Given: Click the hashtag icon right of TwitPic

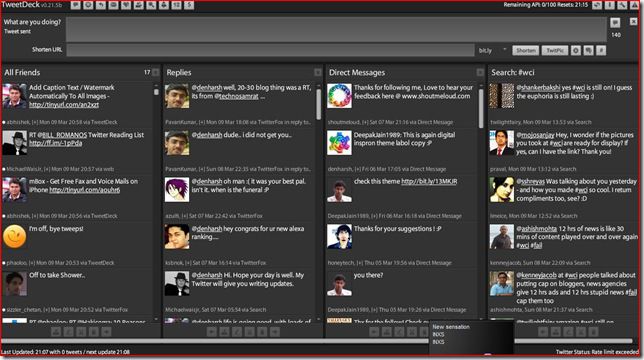Looking at the screenshot, I should 601,50.
